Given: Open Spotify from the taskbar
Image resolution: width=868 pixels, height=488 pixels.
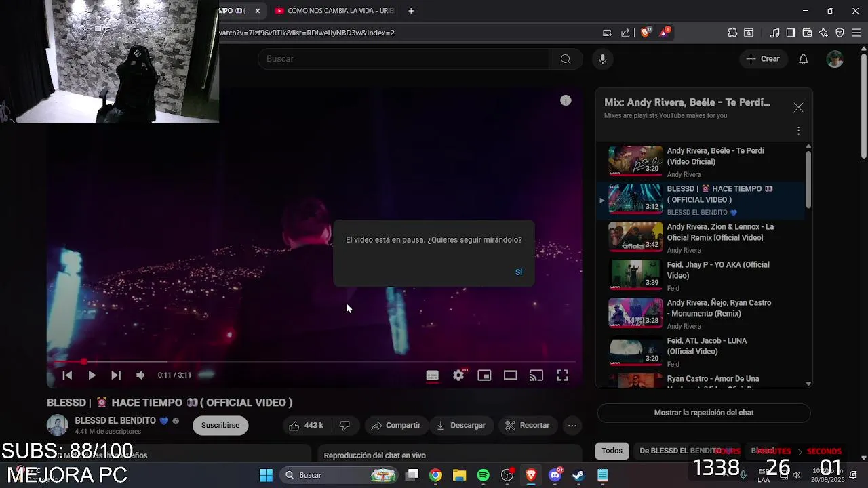Looking at the screenshot, I should pyautogui.click(x=483, y=475).
